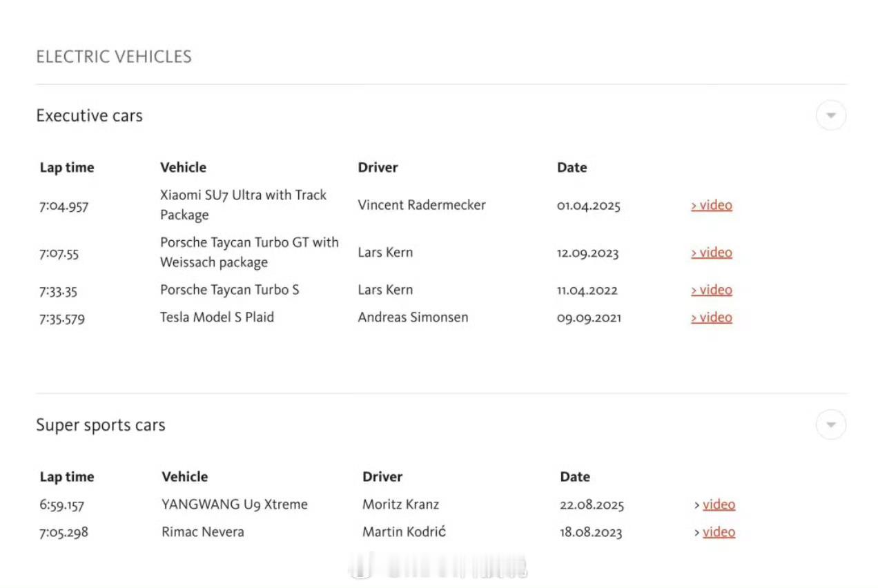Click driver name Moritz Kranz

[x=400, y=504]
